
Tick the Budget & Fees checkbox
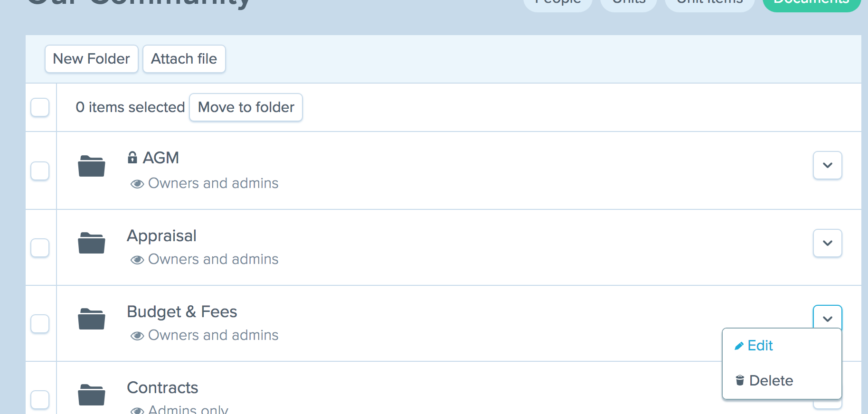(x=40, y=324)
